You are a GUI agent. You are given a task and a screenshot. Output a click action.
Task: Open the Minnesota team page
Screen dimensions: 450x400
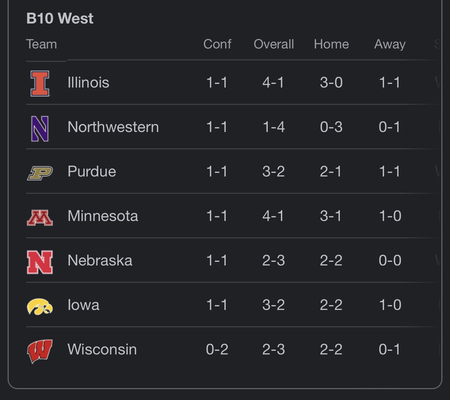[103, 216]
